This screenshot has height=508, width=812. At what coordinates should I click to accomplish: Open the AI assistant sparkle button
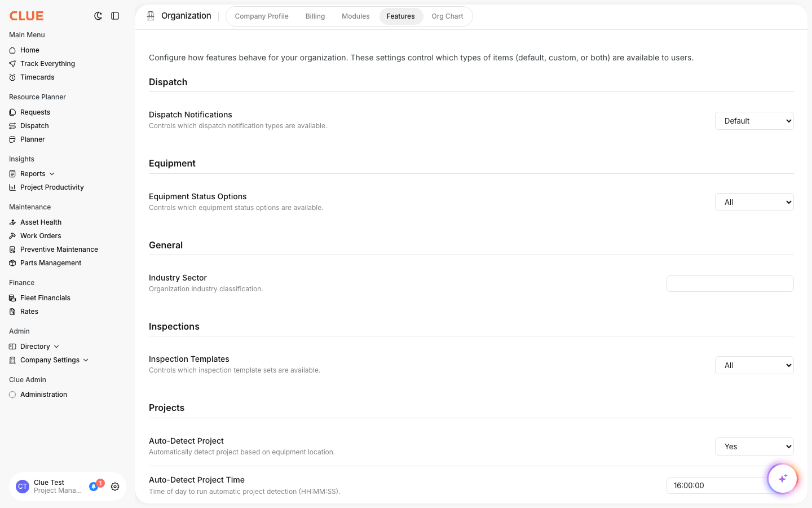[x=783, y=478]
